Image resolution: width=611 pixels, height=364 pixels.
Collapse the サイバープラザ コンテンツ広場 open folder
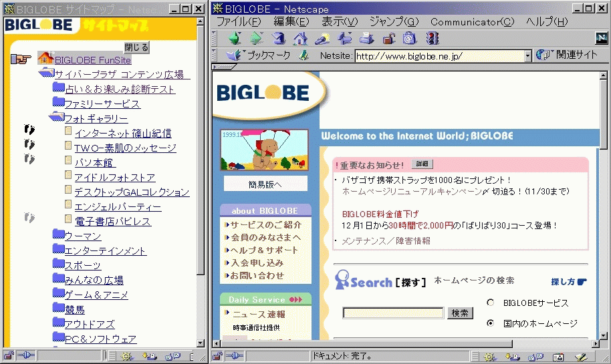(x=46, y=72)
